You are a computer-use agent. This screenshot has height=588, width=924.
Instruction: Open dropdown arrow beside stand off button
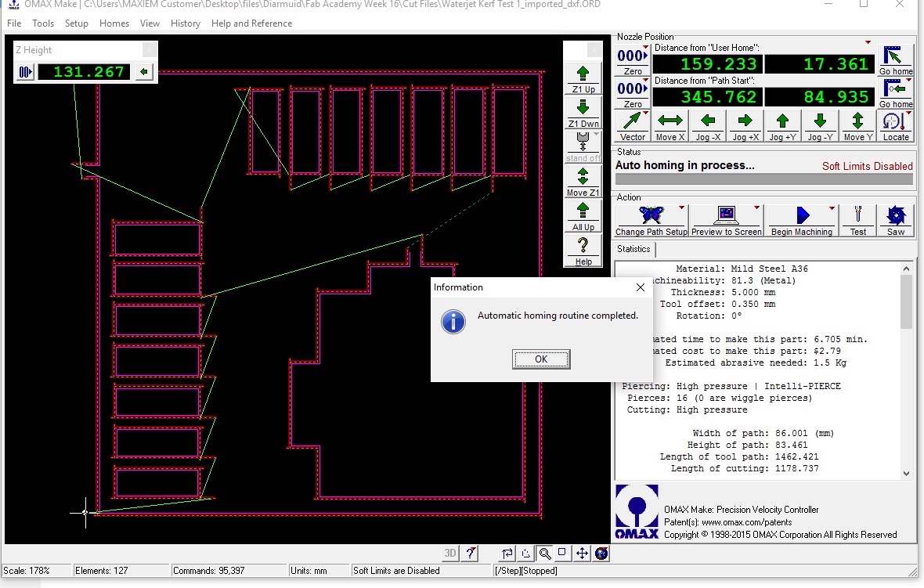597,135
